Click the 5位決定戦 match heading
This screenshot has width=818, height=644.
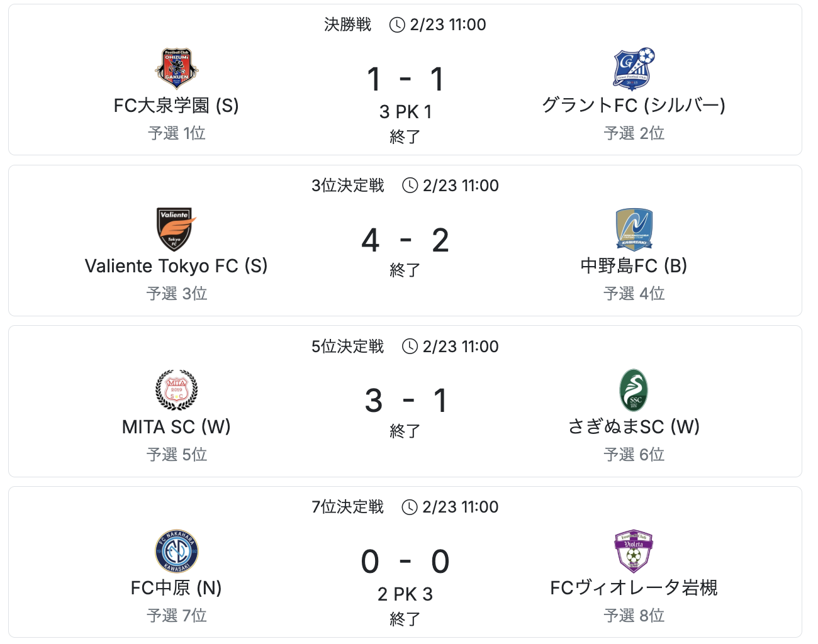(347, 347)
